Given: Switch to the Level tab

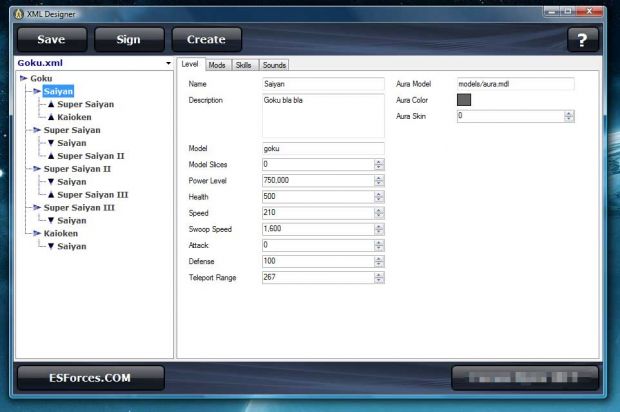Looking at the screenshot, I should [190, 64].
